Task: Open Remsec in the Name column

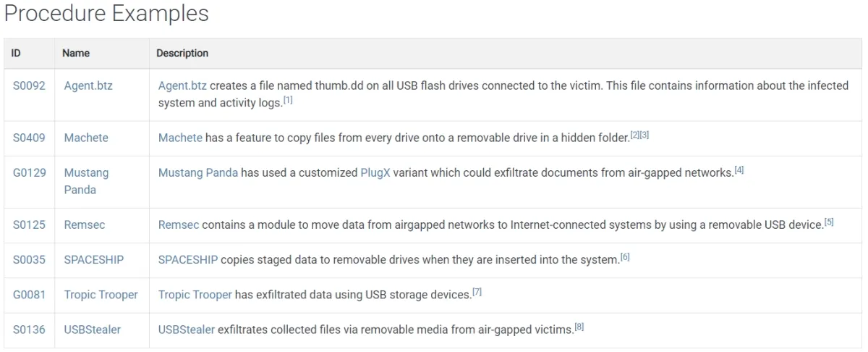Action: (x=84, y=225)
